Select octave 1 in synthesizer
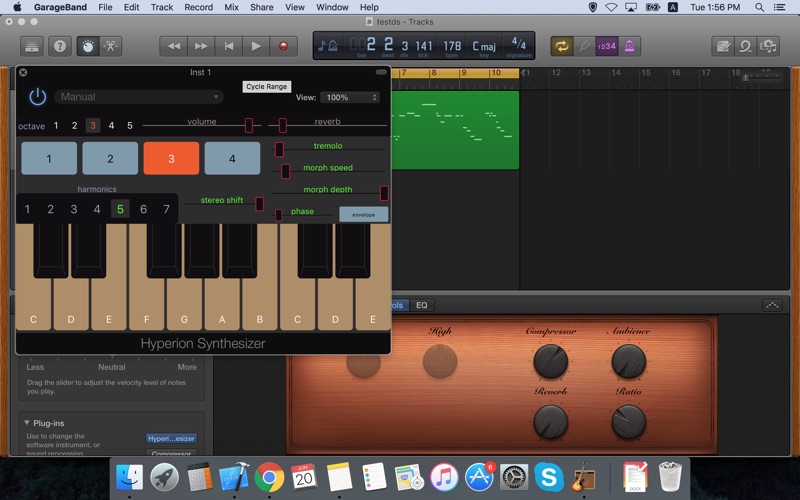 pos(56,126)
